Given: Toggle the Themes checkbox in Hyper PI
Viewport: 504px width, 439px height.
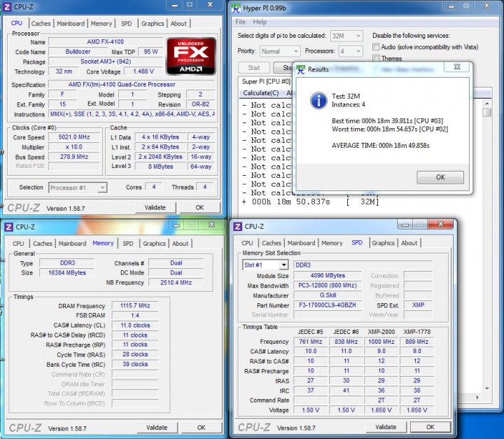Looking at the screenshot, I should (x=376, y=58).
